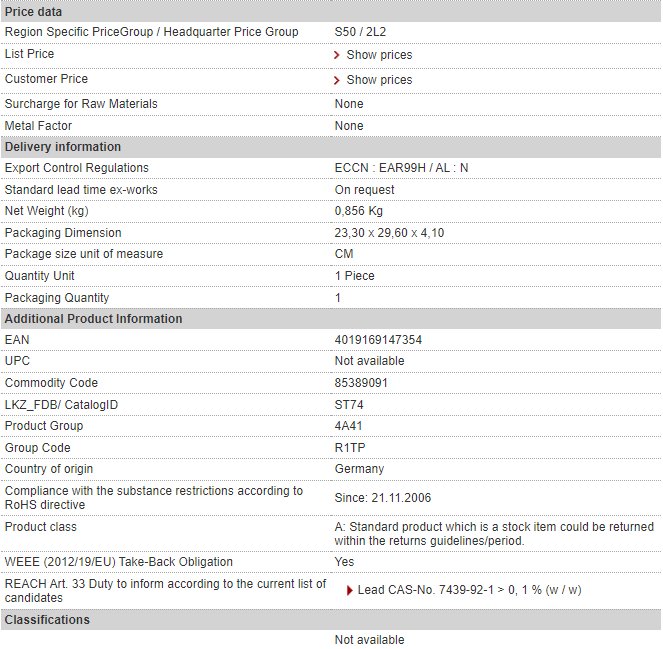Click the red arrow beside List Price

[337, 55]
